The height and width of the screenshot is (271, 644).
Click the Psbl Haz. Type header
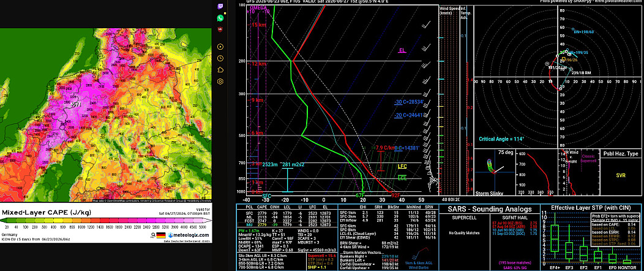(x=620, y=154)
